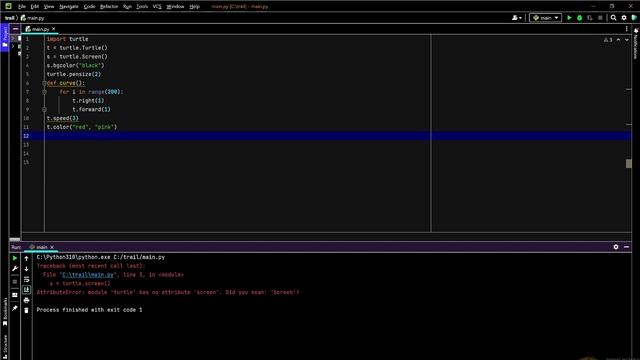Open the Notifications tool window stripe
The image size is (640, 360).
(636, 44)
